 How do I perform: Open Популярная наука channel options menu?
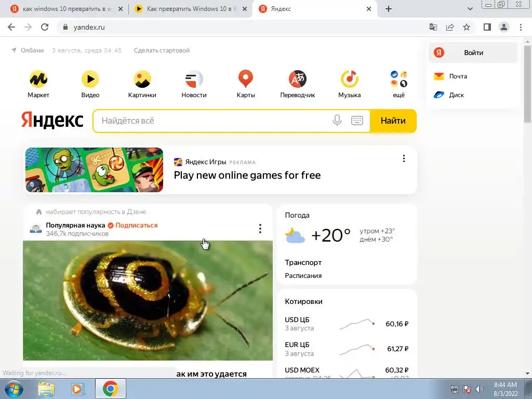[x=260, y=229]
